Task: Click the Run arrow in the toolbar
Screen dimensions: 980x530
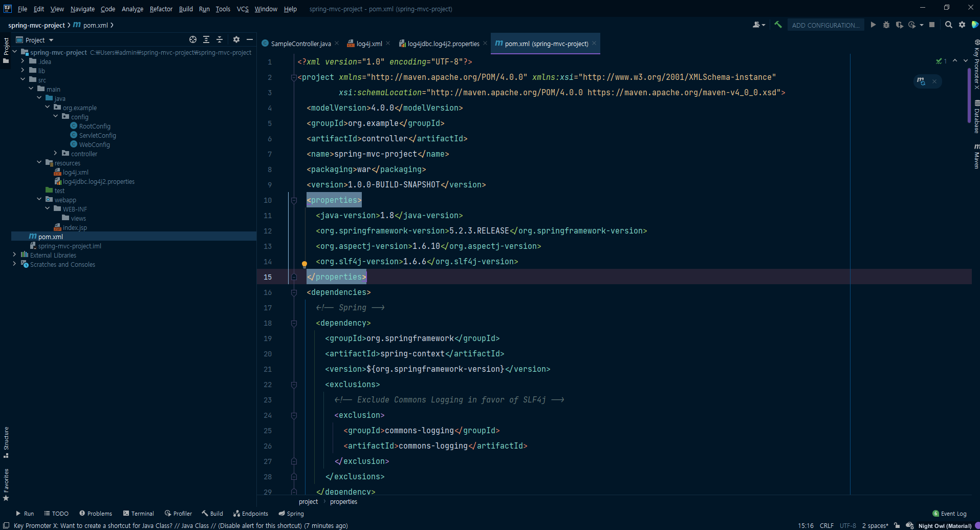Action: (x=873, y=25)
